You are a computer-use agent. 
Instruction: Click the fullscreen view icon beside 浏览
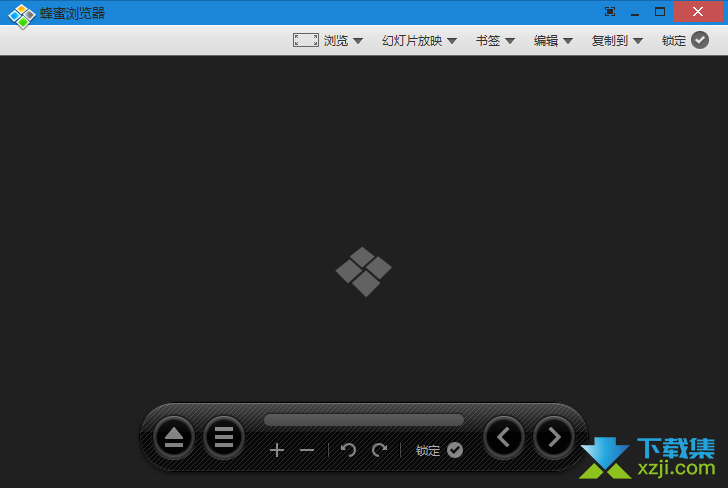(x=306, y=40)
